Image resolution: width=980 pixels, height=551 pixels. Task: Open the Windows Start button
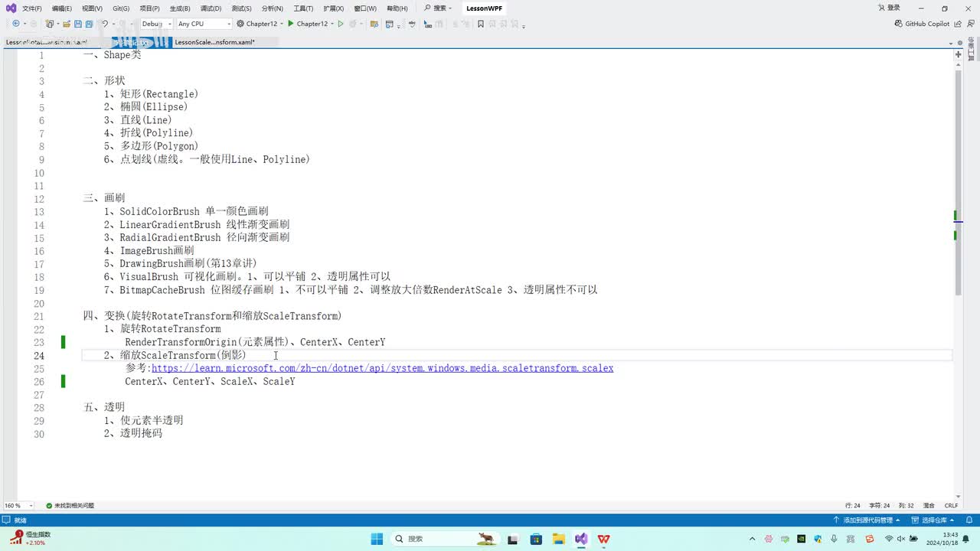coord(377,539)
